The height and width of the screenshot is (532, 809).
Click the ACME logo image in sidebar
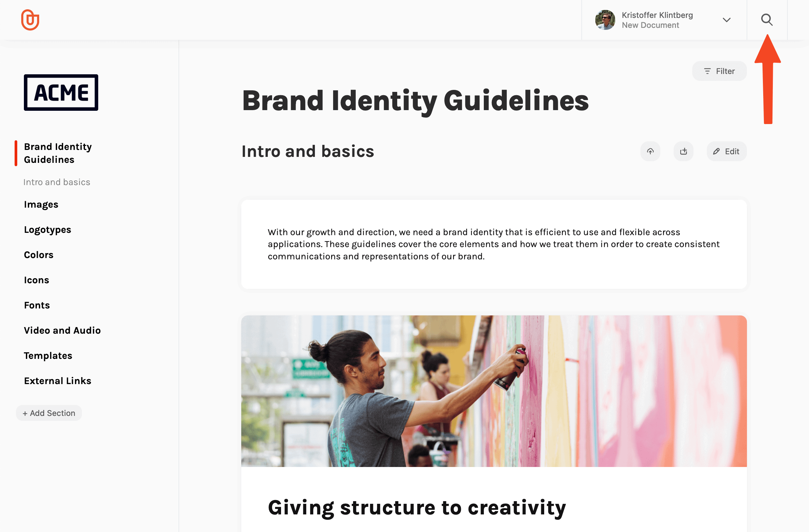61,93
